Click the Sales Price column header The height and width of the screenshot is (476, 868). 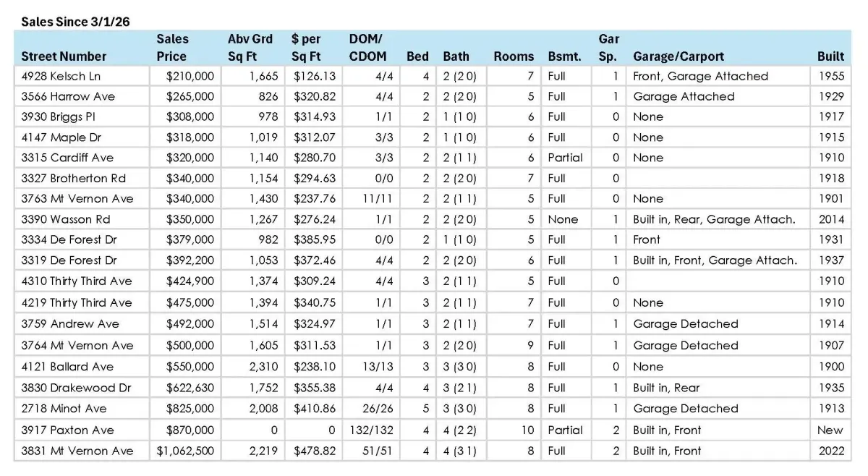(172, 48)
